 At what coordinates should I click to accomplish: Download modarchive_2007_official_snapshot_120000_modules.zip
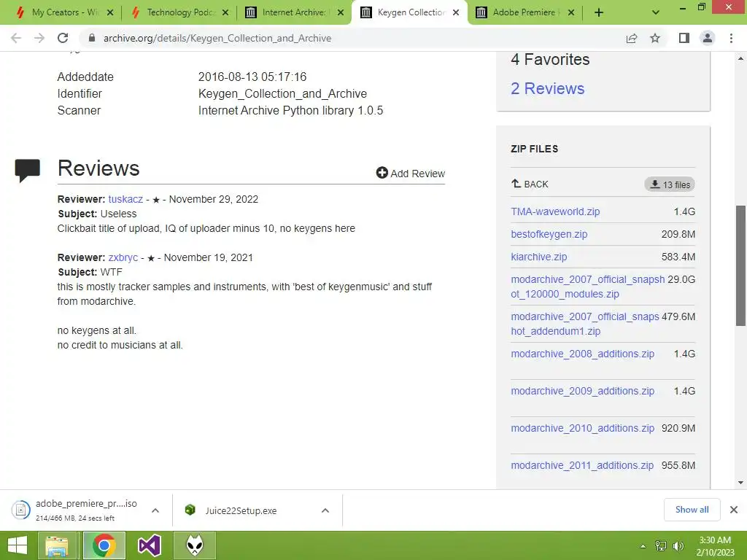(x=587, y=287)
